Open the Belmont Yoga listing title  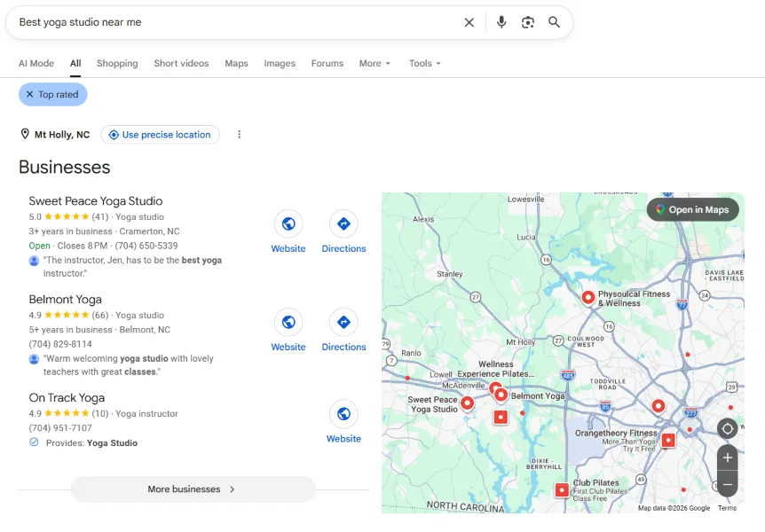coord(66,300)
